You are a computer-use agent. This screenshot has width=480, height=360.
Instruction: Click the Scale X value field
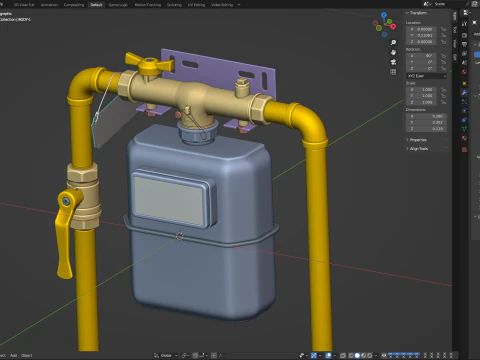[x=421, y=89]
